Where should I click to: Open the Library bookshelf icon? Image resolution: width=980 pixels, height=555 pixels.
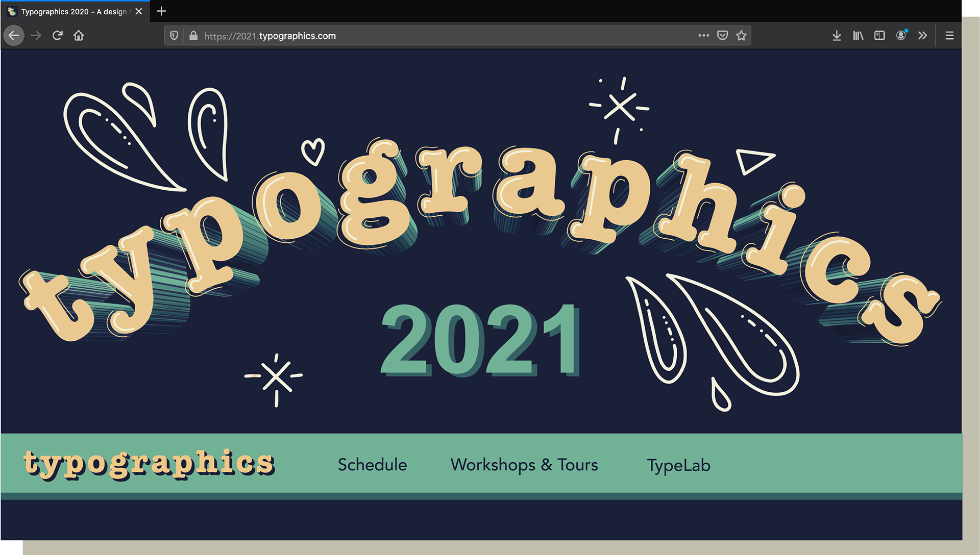(858, 36)
